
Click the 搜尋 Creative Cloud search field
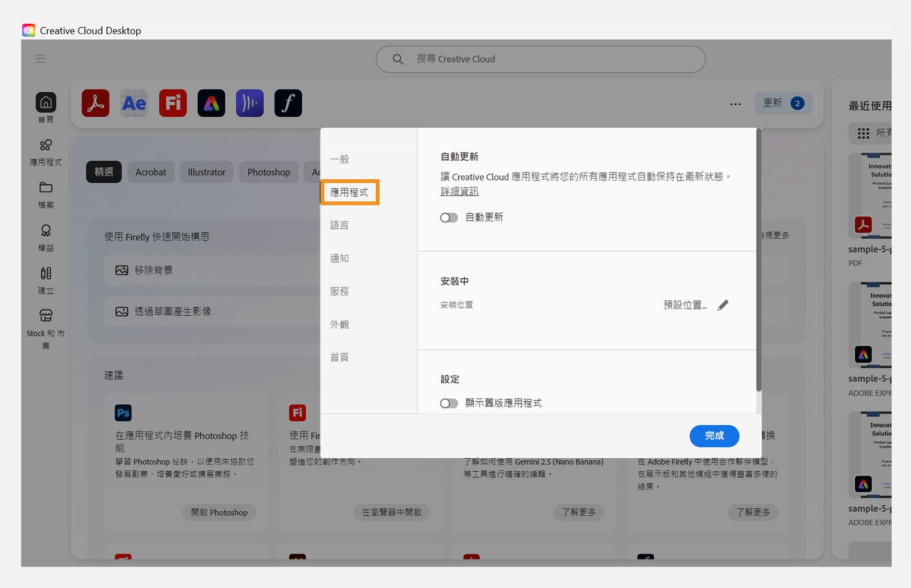[541, 59]
